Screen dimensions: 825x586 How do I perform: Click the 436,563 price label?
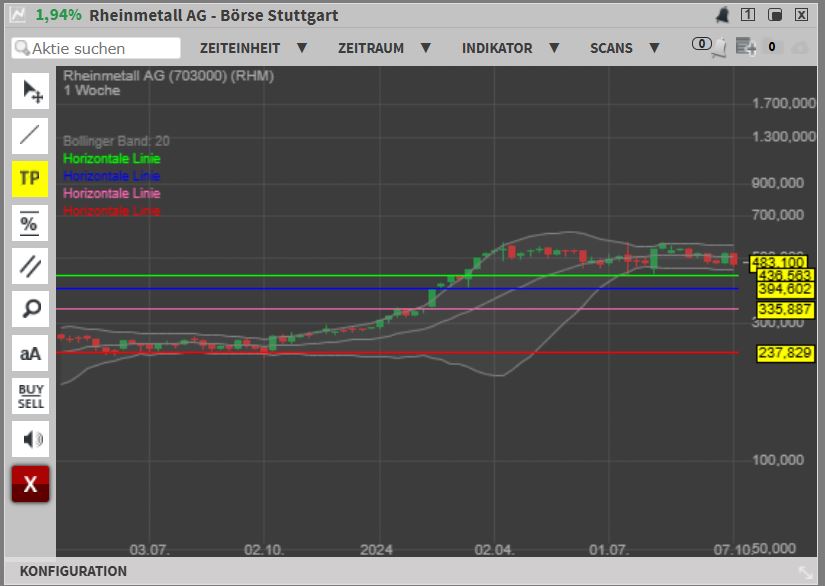point(785,275)
